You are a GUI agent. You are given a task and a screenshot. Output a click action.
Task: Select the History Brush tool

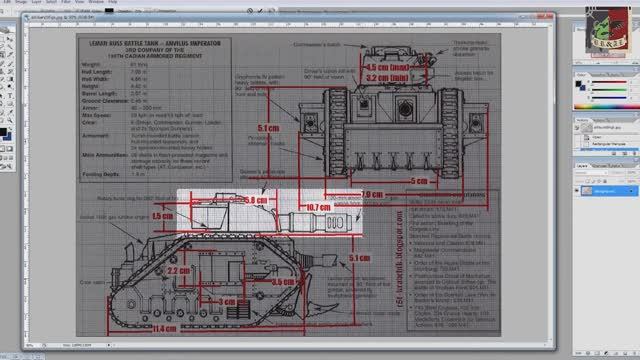(10, 71)
